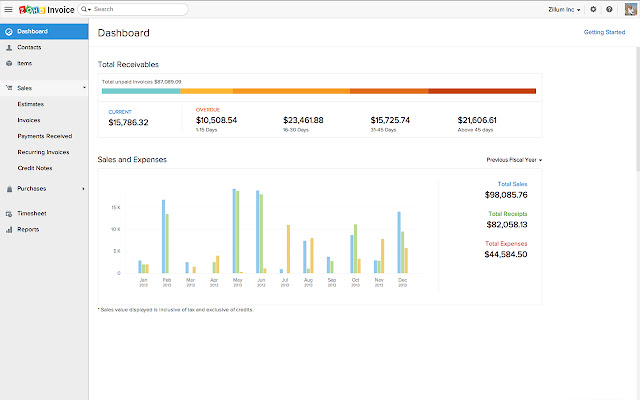This screenshot has width=640, height=400.
Task: Go to Dashboard in sidebar
Action: (x=44, y=31)
